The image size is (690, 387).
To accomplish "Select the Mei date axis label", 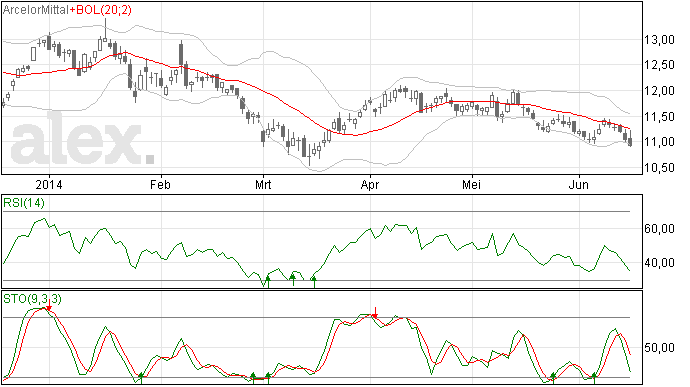I will point(471,184).
